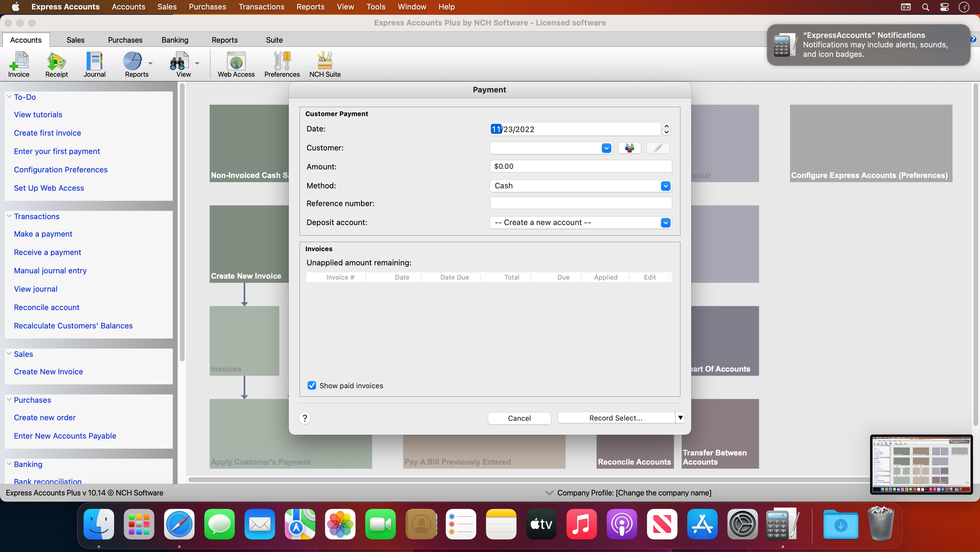
Task: Click the Invoice toolbar icon
Action: click(x=19, y=64)
